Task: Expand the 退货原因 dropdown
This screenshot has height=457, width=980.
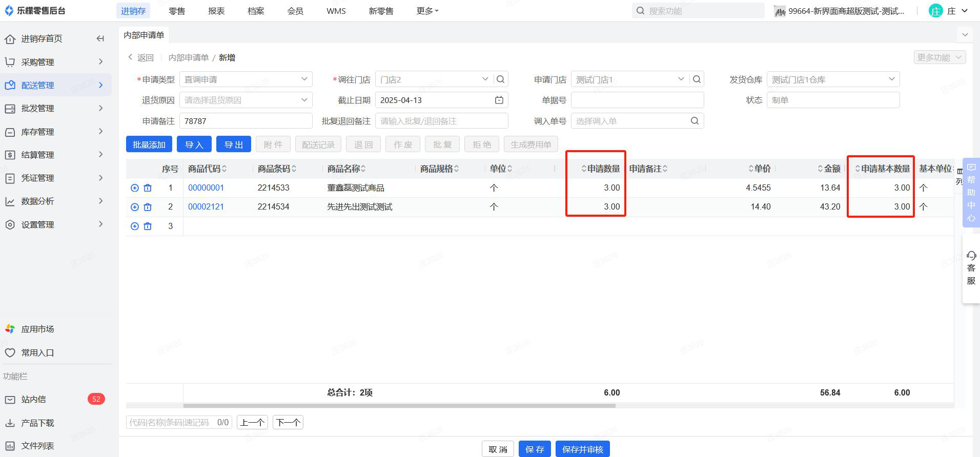Action: [246, 100]
